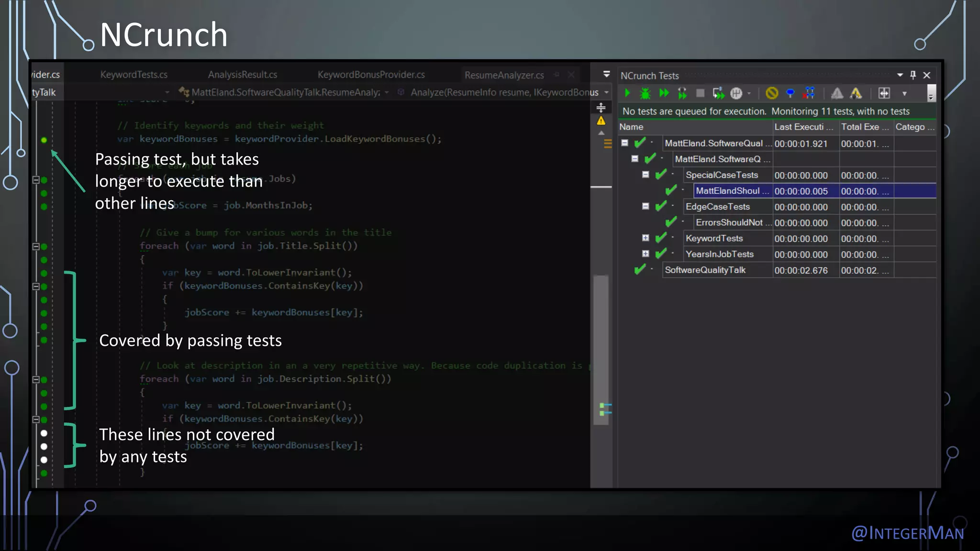
Task: Expand the KeywordTests node
Action: coord(646,238)
